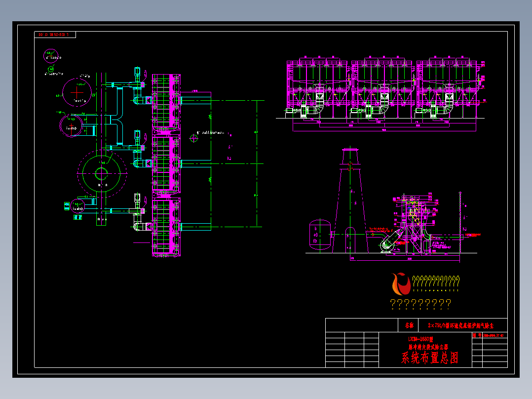Select the 2×75t/h project name text
The width and height of the screenshot is (532, 399).
(461, 325)
